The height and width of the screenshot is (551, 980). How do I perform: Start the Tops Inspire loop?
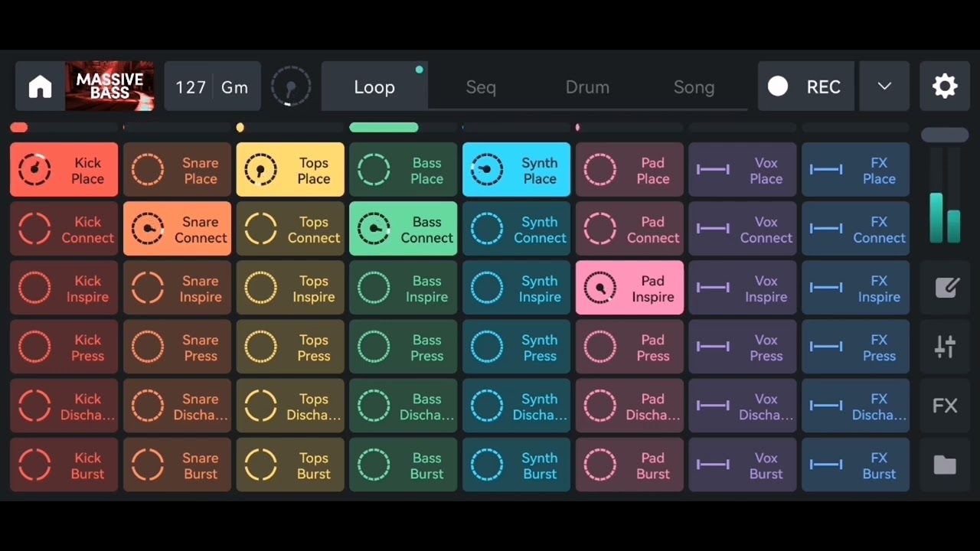point(290,288)
